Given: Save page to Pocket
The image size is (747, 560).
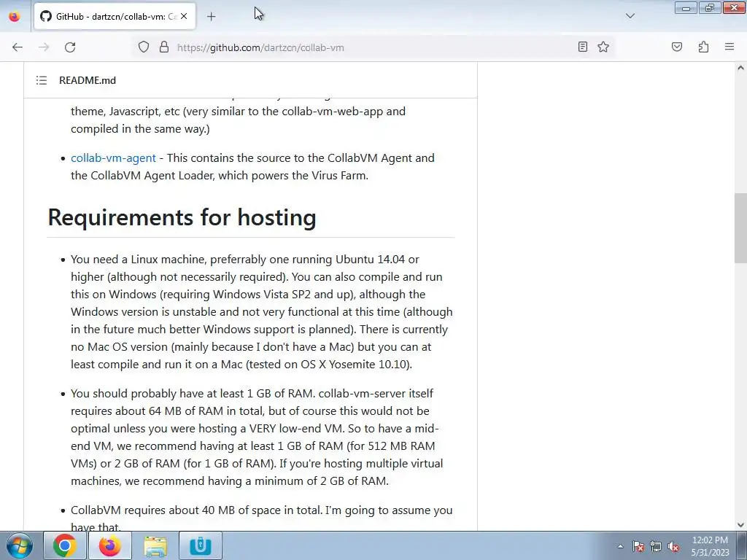Looking at the screenshot, I should (676, 47).
